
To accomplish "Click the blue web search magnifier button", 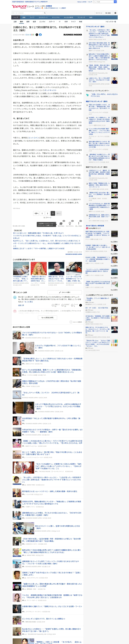I will coord(115,2).
